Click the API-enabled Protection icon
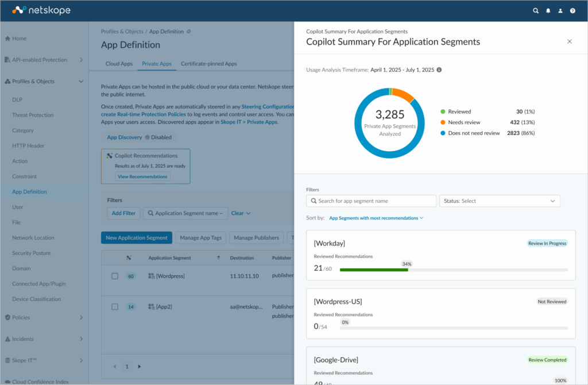The image size is (588, 385). tap(7, 60)
